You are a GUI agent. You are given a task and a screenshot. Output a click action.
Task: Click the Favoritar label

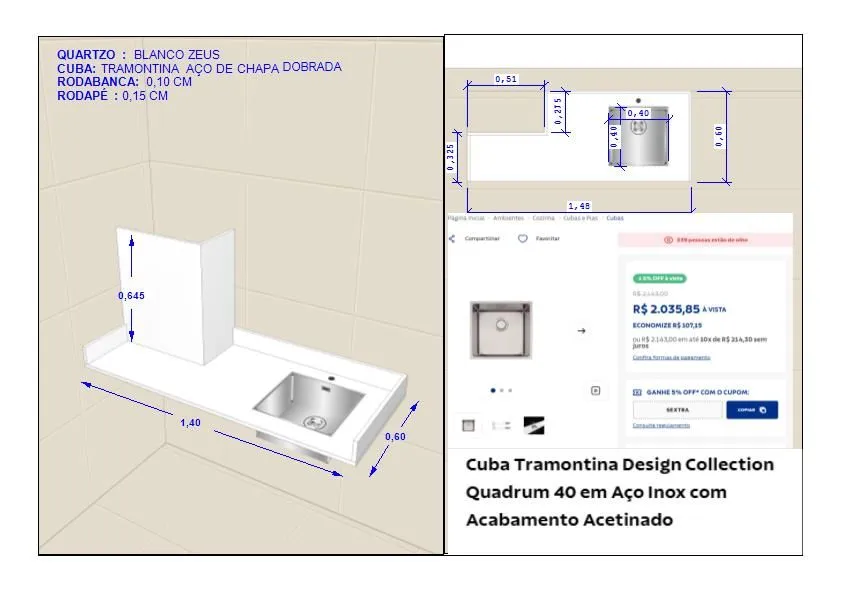pos(548,239)
